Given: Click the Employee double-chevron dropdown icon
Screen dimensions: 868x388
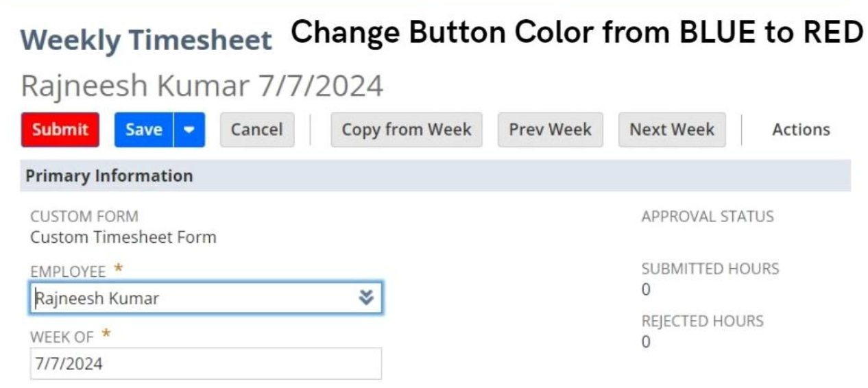Looking at the screenshot, I should tap(367, 298).
